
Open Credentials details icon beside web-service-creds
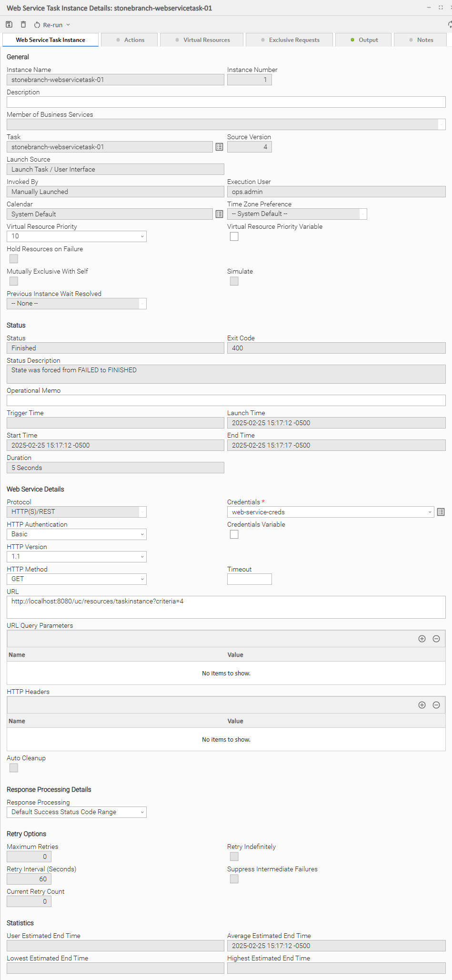[441, 512]
